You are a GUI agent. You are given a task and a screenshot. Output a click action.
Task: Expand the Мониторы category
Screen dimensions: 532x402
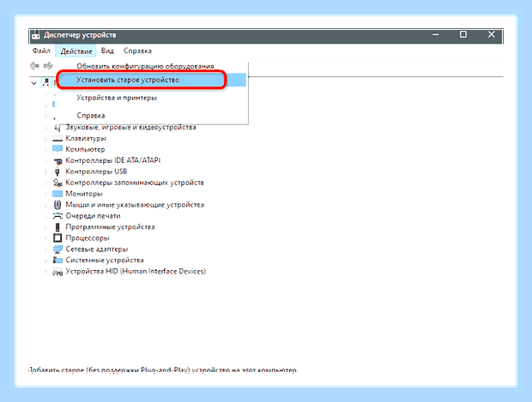[45, 194]
